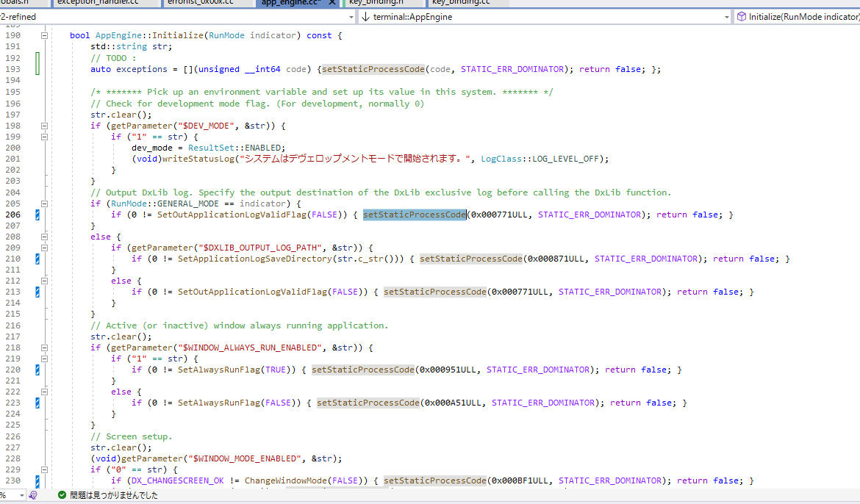Viewport: 860px width, 504px height.
Task: Click the blue change marker on line 220
Action: 37,370
